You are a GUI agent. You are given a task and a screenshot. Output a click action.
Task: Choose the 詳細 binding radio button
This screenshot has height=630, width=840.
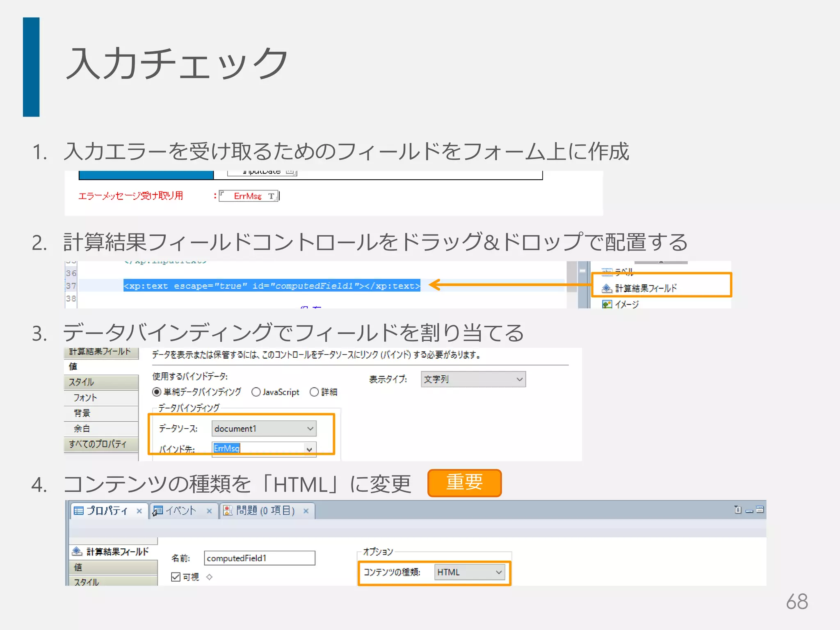324,392
